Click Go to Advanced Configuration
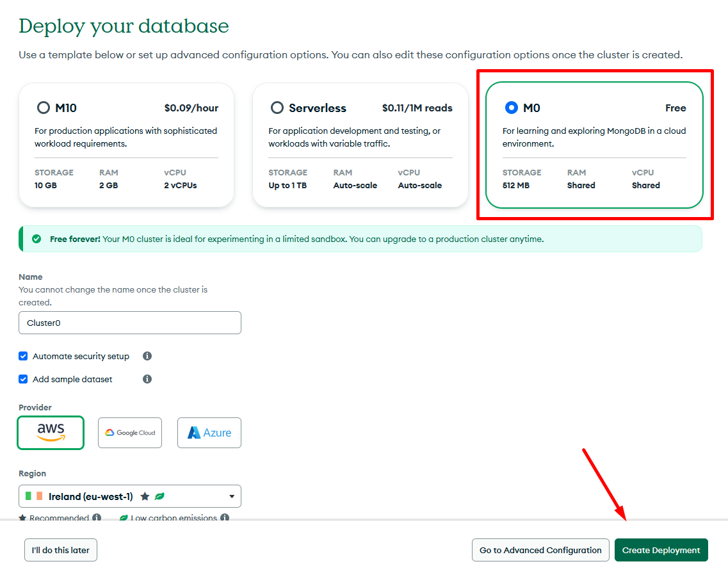 (x=540, y=550)
